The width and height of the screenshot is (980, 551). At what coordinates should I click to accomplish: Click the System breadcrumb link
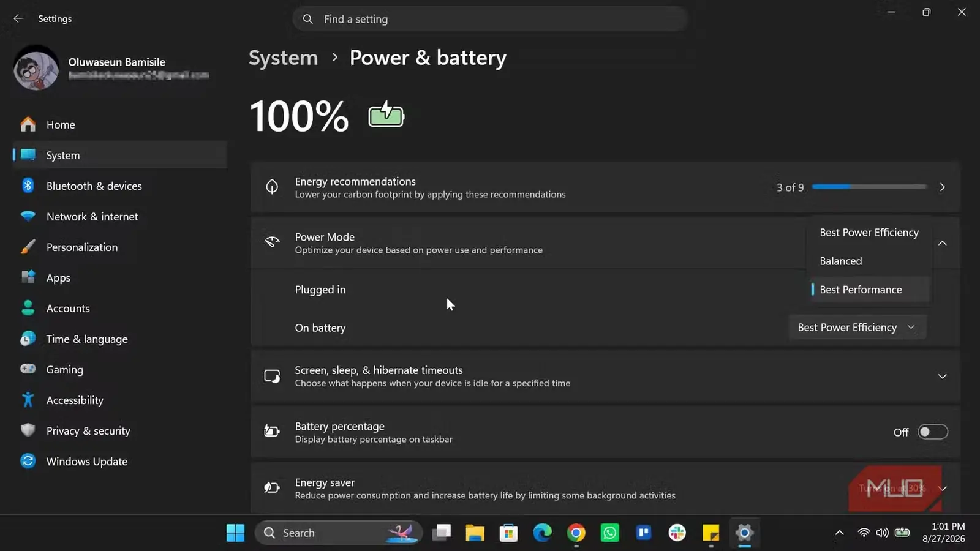284,58
